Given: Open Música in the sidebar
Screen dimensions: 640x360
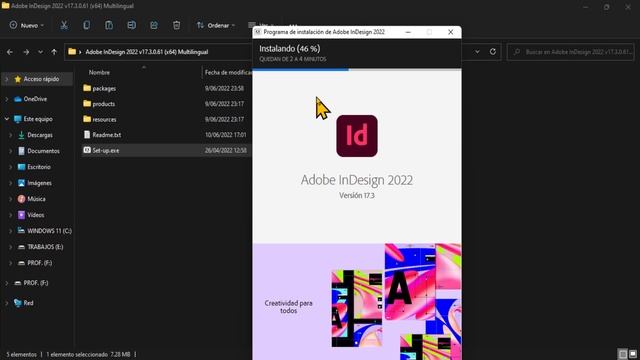Looking at the screenshot, I should tap(36, 199).
